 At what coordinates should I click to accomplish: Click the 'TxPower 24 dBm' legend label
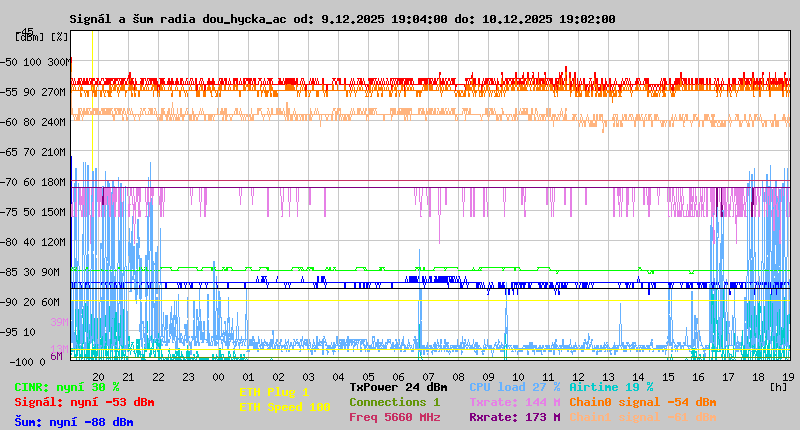click(398, 387)
